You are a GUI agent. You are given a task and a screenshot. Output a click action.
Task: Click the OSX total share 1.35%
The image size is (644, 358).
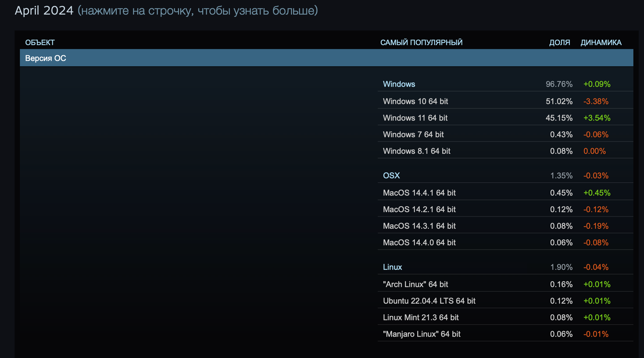(561, 175)
